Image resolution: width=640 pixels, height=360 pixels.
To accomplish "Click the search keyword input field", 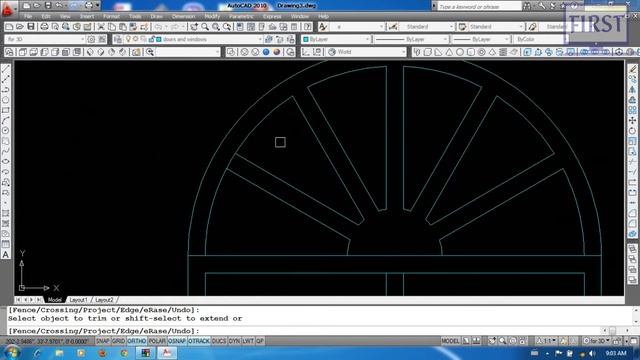I will 479,7.
